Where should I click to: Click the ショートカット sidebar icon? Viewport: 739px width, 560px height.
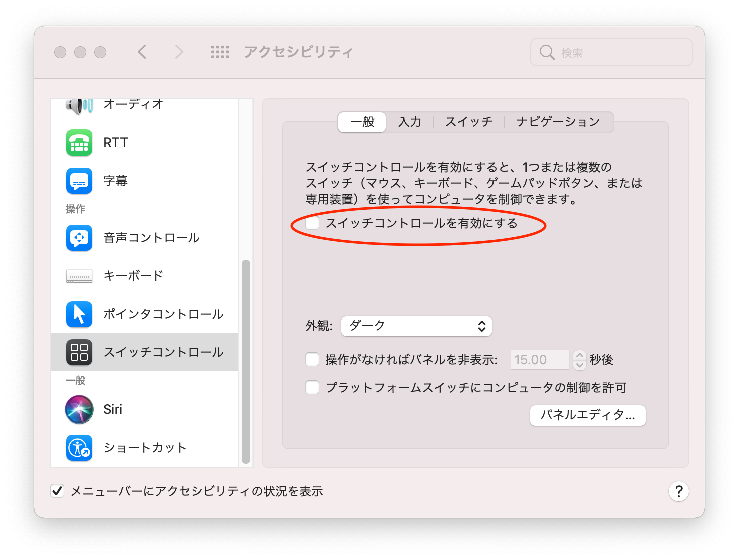coord(79,448)
